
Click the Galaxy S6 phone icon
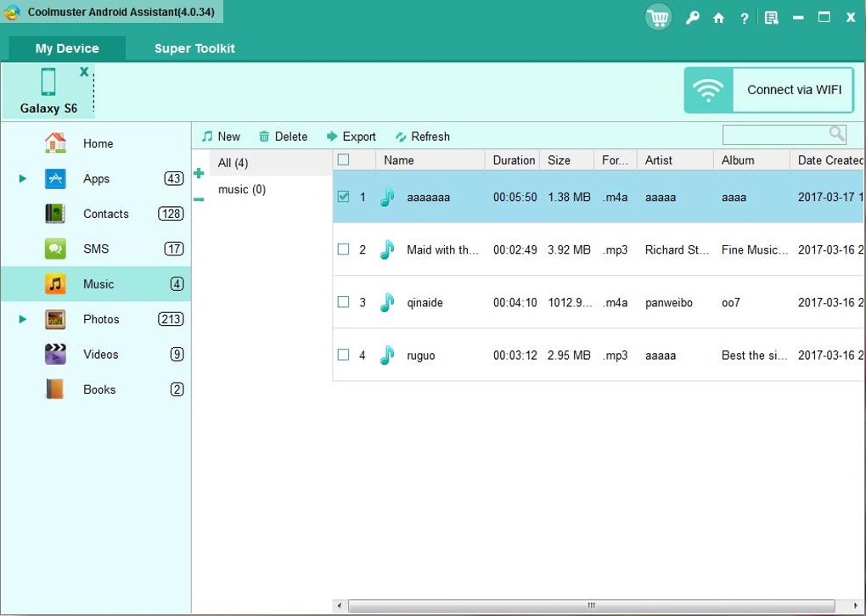coord(48,81)
